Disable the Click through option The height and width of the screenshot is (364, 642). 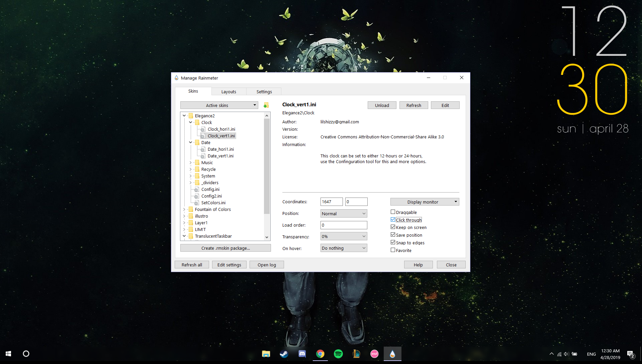393,219
